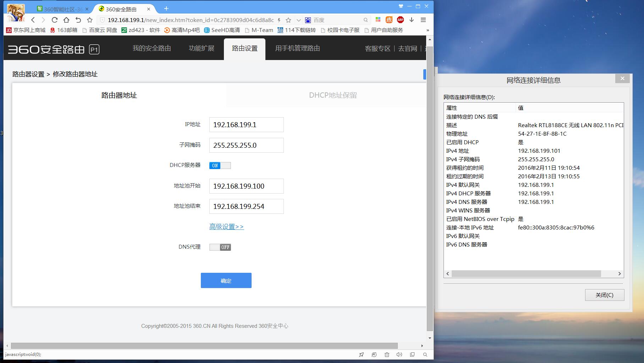
Task: Click the trash icon in the status bar
Action: (x=387, y=354)
